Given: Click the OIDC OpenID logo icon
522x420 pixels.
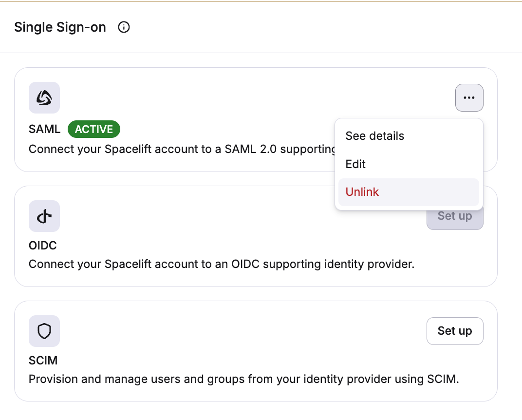Looking at the screenshot, I should coord(44,216).
